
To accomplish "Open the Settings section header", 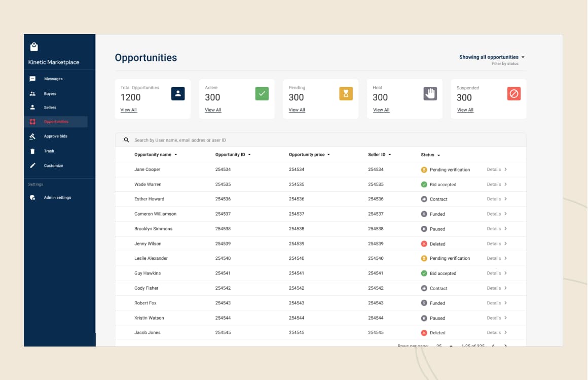I will [35, 184].
